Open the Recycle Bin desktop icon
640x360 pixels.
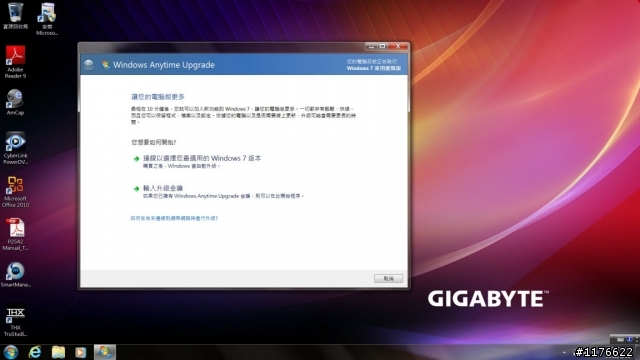click(16, 16)
